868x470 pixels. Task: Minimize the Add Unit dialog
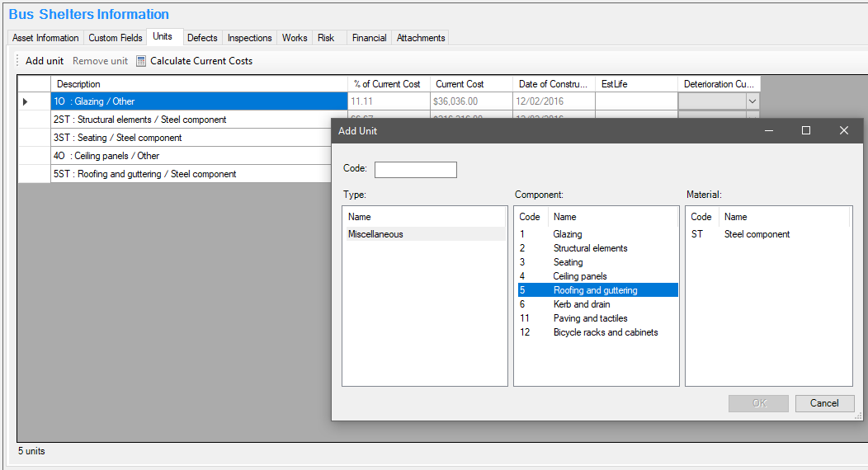(768, 130)
